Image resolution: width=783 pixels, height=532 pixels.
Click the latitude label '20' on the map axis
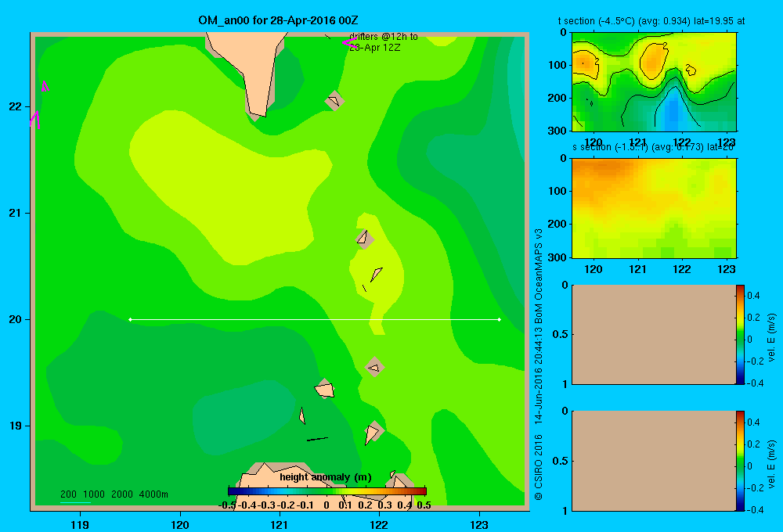(15, 319)
